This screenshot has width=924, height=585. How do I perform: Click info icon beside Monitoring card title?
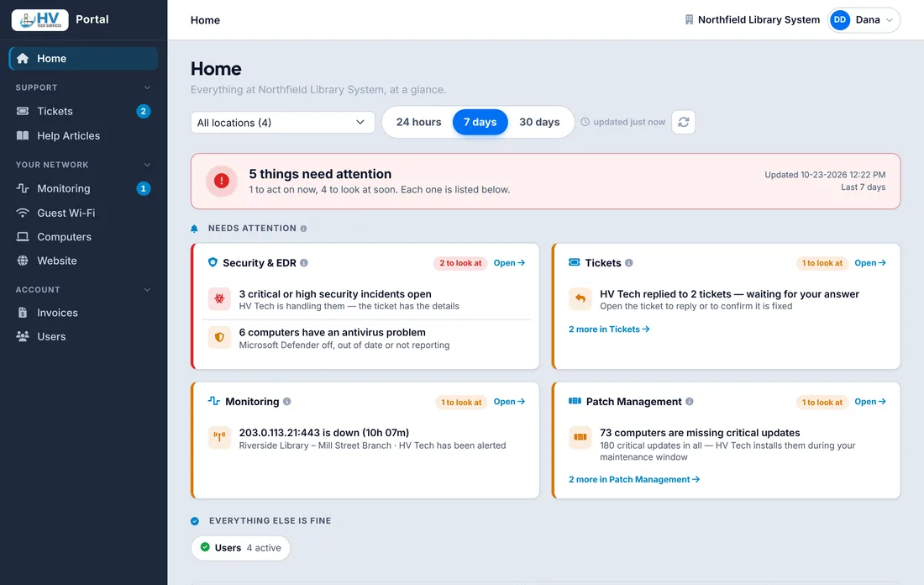pyautogui.click(x=287, y=402)
